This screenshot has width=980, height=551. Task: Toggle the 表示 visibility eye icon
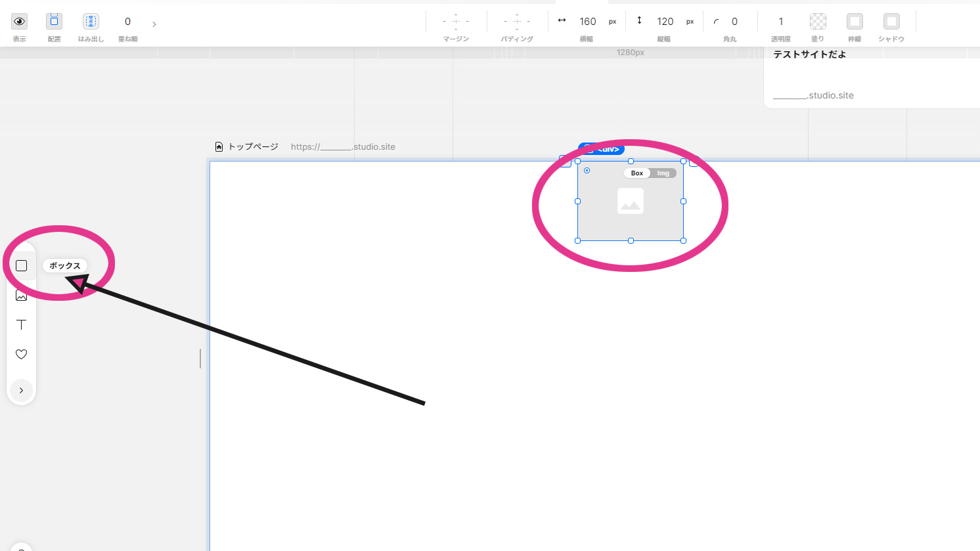(20, 22)
